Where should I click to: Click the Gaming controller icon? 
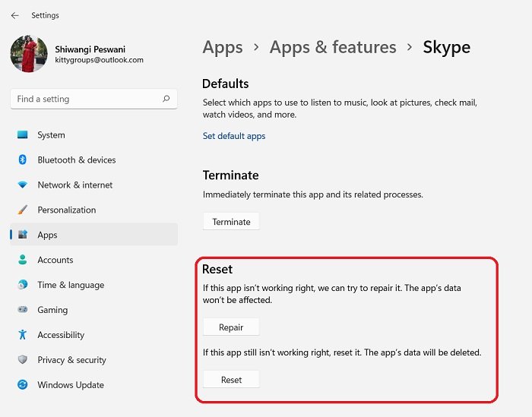pyautogui.click(x=22, y=309)
